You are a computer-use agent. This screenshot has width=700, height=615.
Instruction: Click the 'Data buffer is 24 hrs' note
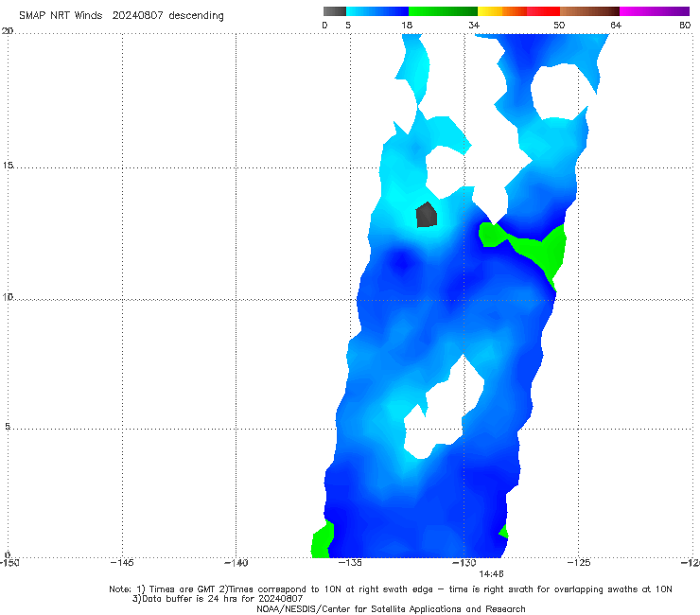[218, 599]
